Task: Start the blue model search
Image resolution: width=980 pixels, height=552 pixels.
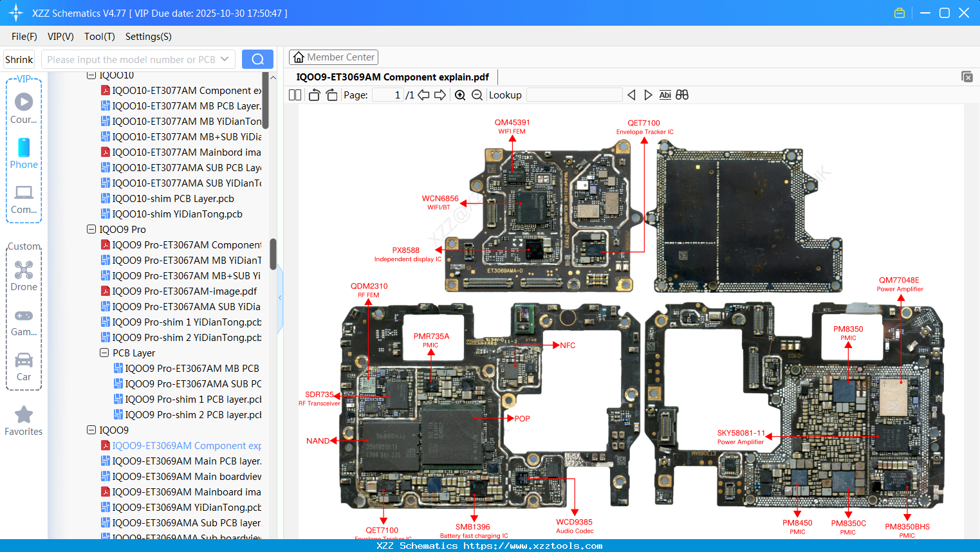Action: (257, 59)
